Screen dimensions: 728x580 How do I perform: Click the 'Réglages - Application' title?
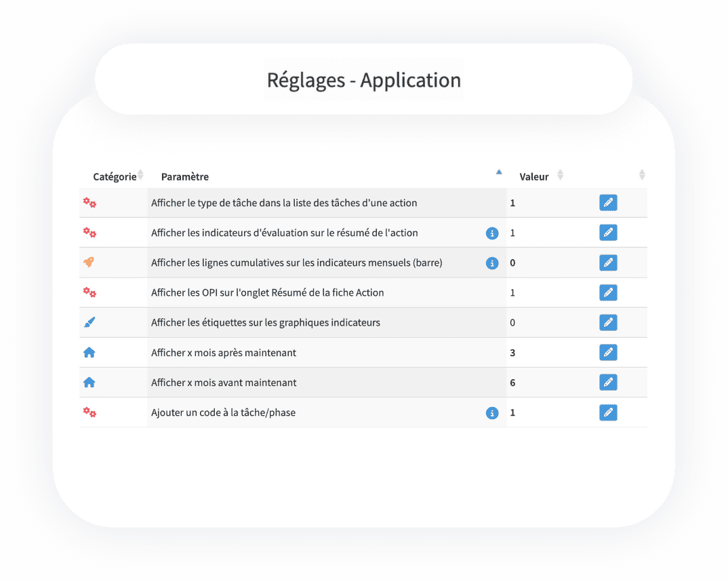tap(364, 80)
